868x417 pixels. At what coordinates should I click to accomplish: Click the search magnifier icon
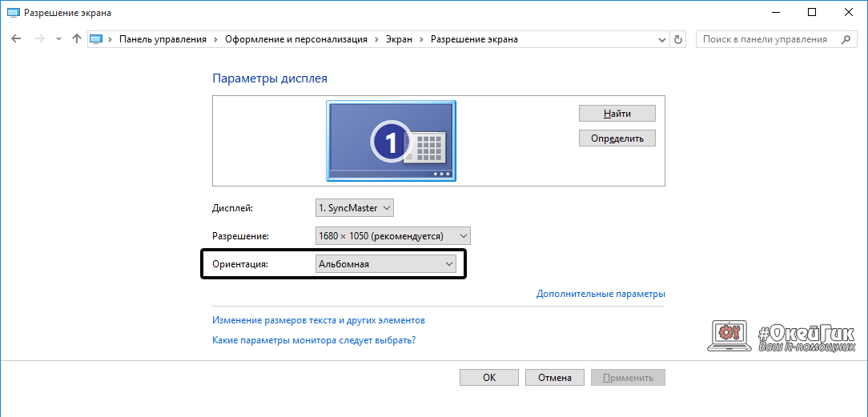pos(846,39)
